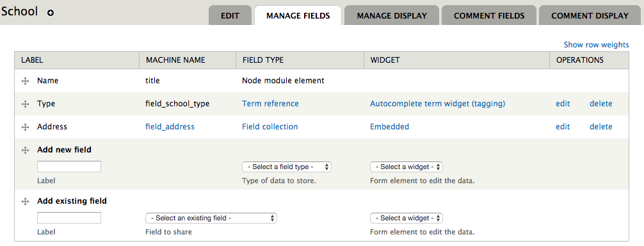Click the title machine name cell
This screenshot has width=644, height=246.
pyautogui.click(x=152, y=81)
